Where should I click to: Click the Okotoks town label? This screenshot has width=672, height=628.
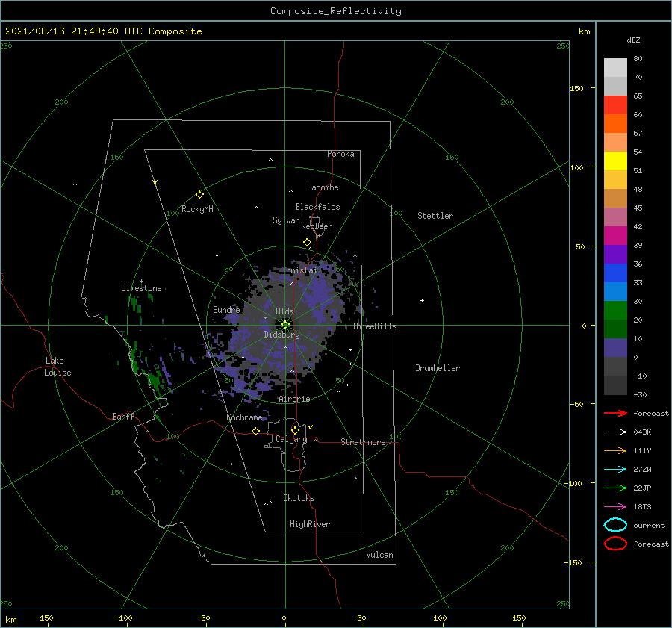pos(299,498)
